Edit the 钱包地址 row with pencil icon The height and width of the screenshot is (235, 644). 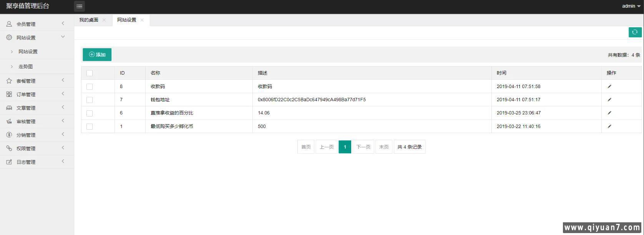tap(609, 100)
